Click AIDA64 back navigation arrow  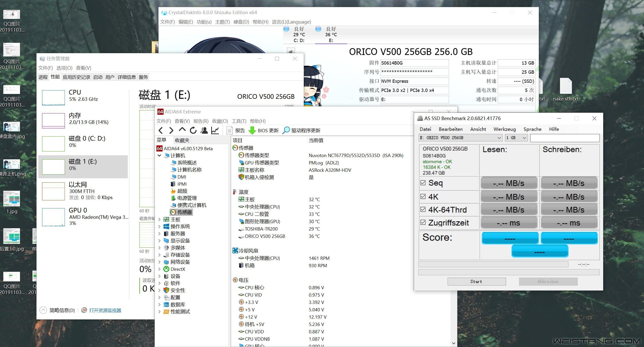(160, 130)
